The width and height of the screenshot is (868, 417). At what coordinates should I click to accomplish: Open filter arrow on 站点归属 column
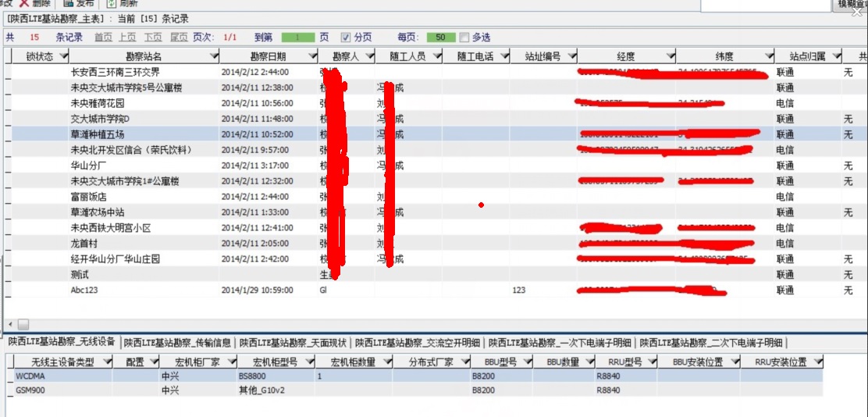836,56
